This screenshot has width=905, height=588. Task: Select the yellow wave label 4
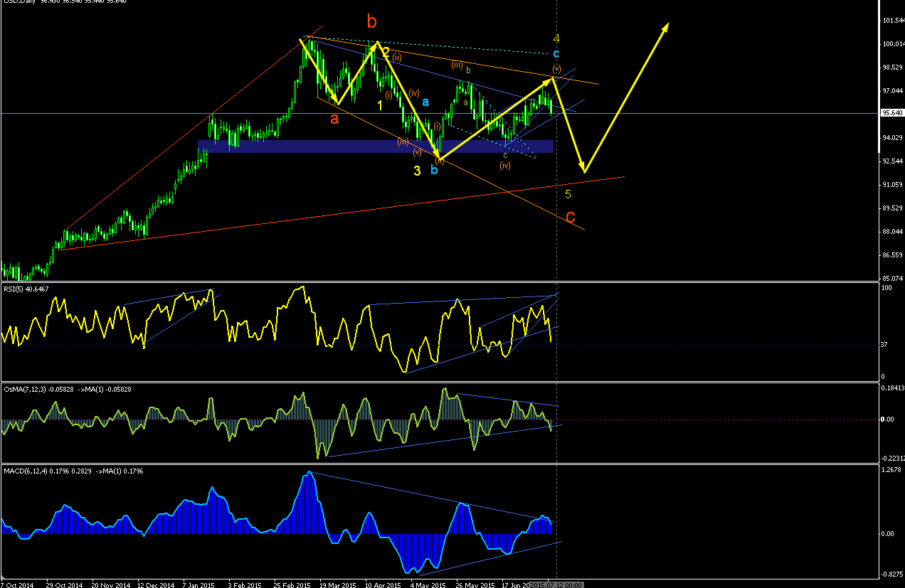coord(557,38)
